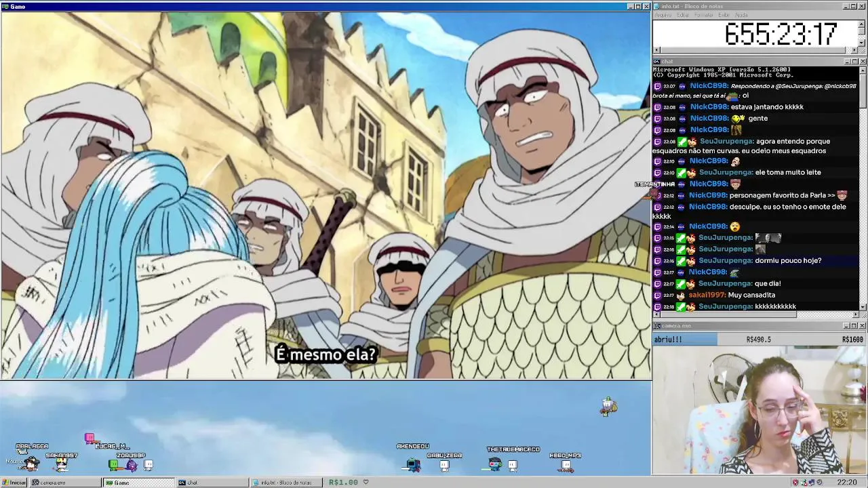The width and height of the screenshot is (868, 488).
Task: Click the camera.exe title bar icon
Action: pos(657,326)
